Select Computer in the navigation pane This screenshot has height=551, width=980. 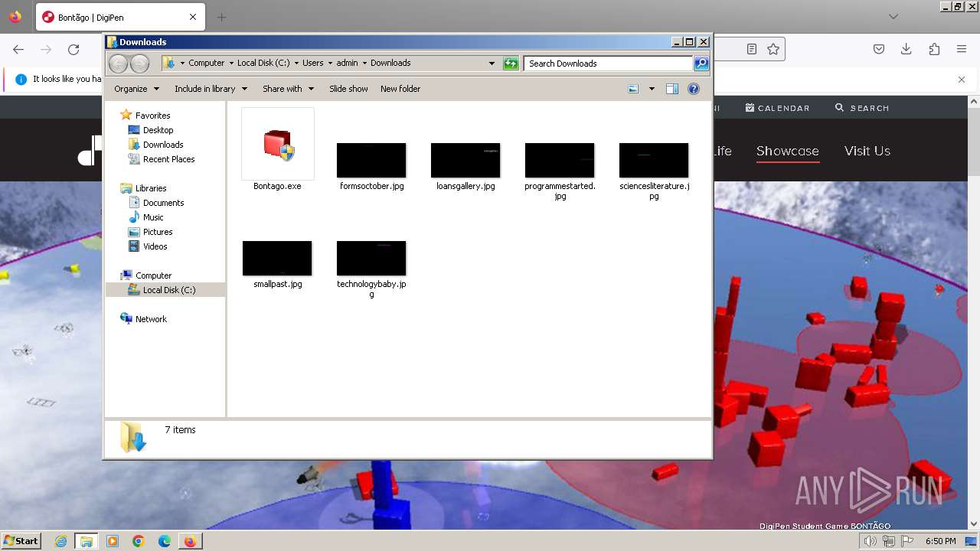153,275
